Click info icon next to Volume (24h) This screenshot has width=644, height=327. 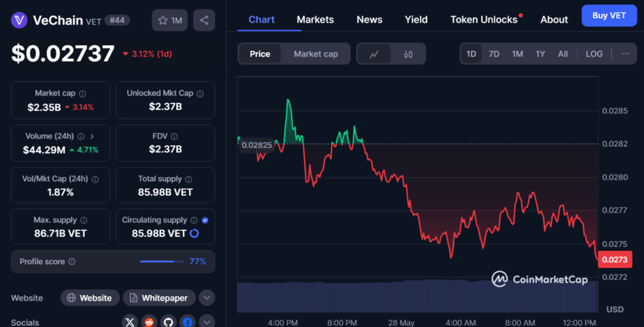(x=81, y=136)
